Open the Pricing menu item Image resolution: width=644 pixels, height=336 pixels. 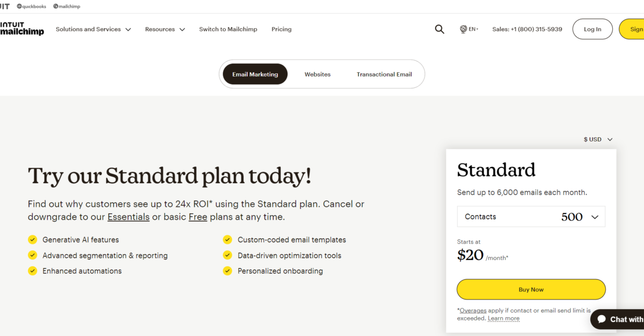pyautogui.click(x=281, y=29)
